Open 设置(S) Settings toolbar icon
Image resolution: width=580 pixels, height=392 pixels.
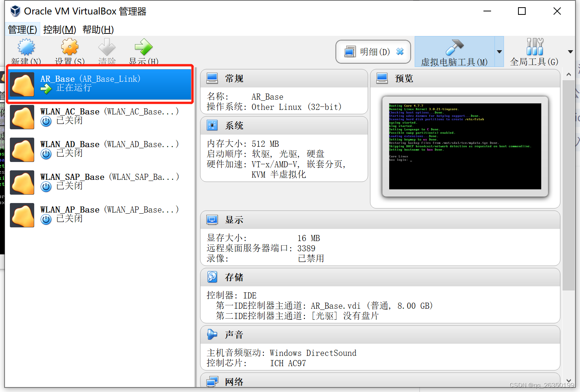70,47
